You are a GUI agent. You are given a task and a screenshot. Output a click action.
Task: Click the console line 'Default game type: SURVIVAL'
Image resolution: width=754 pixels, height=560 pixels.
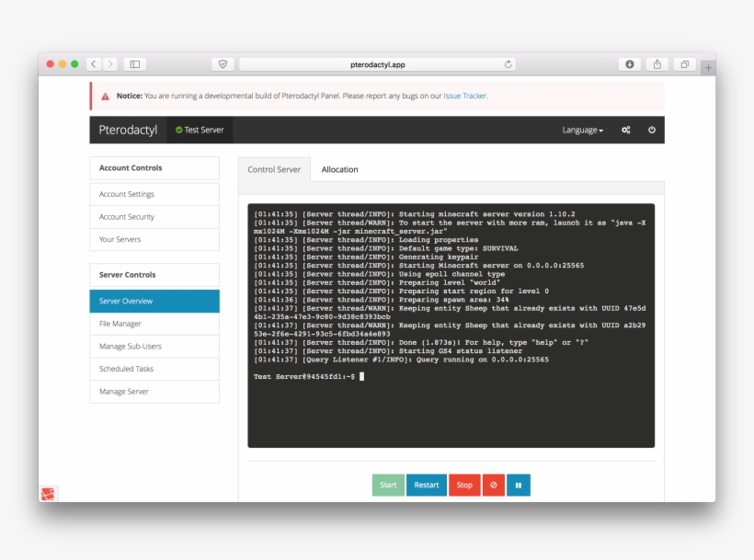(385, 248)
